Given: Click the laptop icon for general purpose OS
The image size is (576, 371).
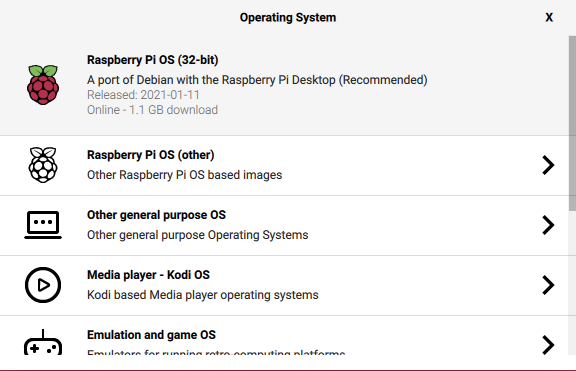Looking at the screenshot, I should (43, 225).
